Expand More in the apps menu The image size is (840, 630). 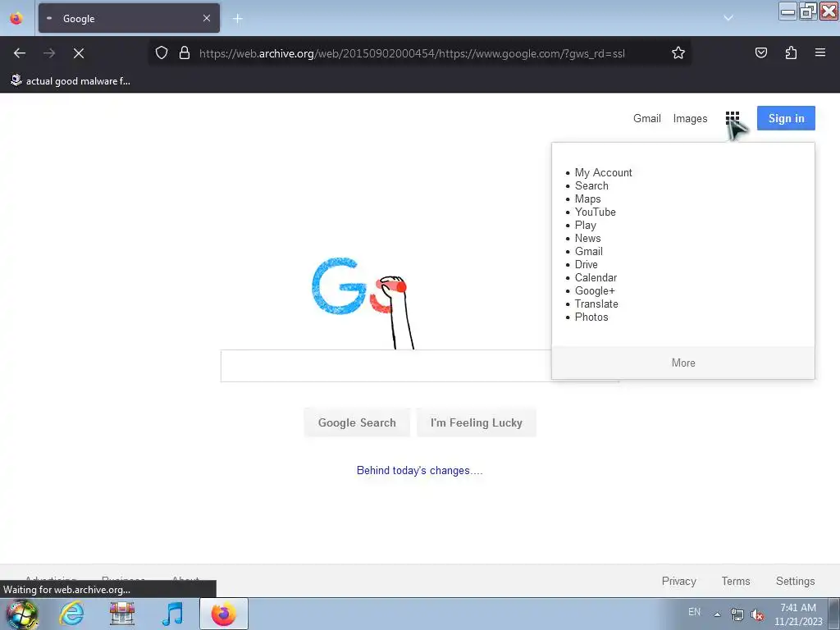[x=683, y=363]
